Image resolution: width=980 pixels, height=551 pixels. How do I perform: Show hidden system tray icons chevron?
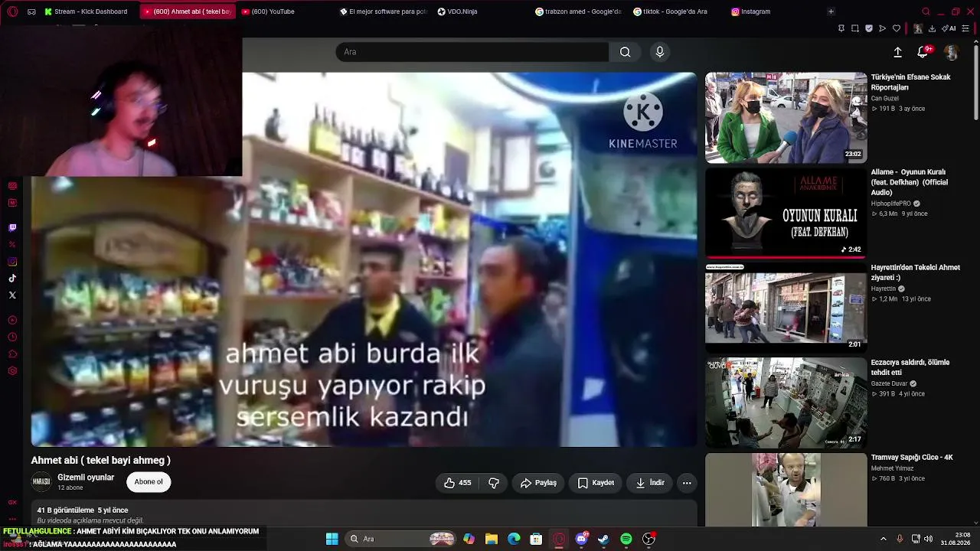[x=884, y=539]
